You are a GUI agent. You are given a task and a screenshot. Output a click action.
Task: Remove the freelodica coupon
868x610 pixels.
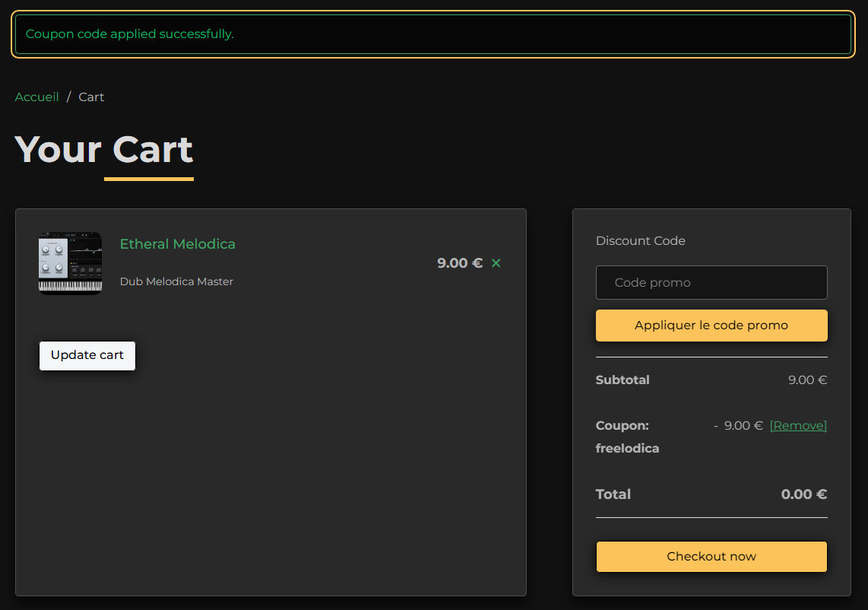[798, 426]
